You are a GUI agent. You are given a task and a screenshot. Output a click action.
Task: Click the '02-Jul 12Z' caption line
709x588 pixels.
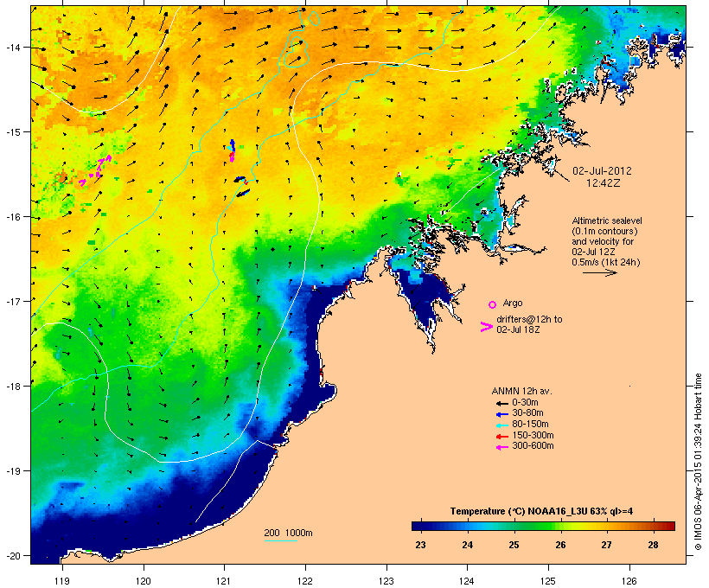(593, 252)
